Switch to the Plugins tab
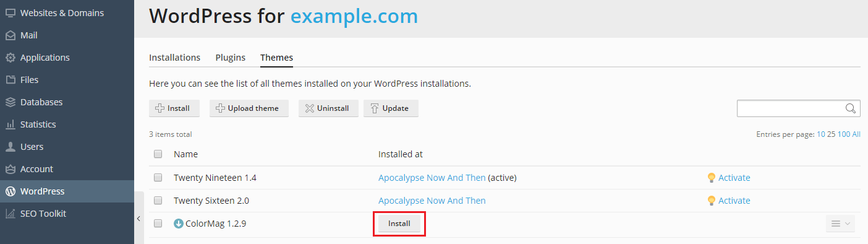Viewport: 868px width, 244px height. pyautogui.click(x=231, y=58)
